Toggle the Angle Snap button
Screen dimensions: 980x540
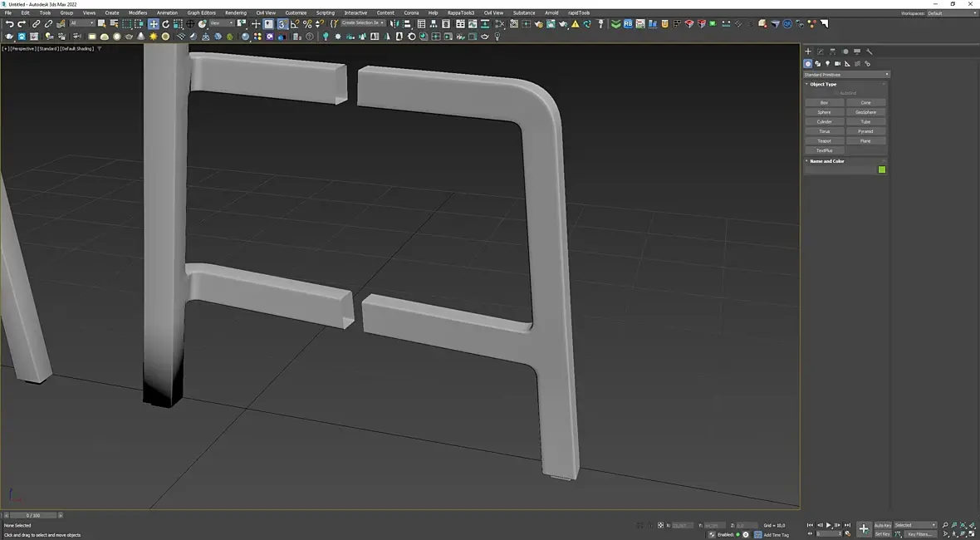tap(295, 24)
